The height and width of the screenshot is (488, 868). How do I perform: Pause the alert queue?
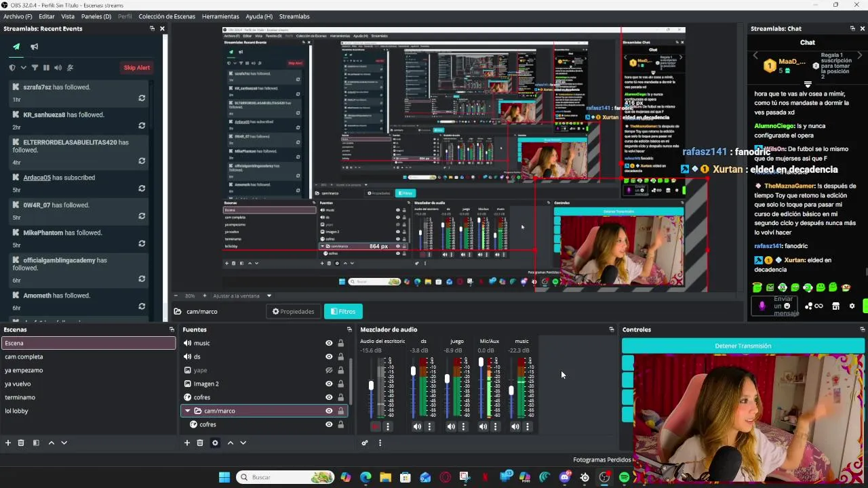click(x=46, y=68)
